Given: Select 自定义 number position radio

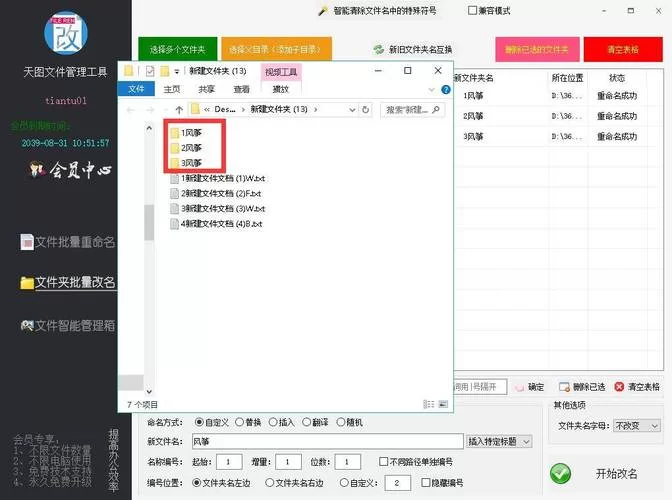Looking at the screenshot, I should (344, 482).
